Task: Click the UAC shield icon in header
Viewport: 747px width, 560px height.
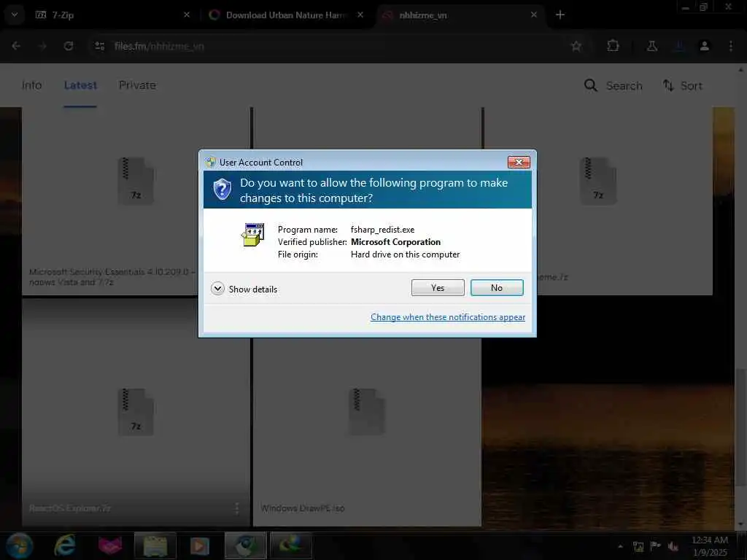Action: (x=222, y=190)
